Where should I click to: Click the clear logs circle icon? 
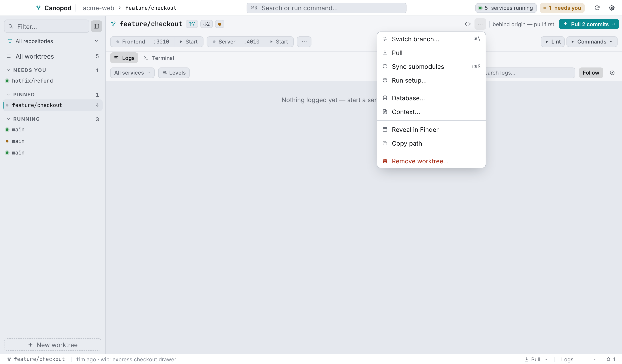coord(612,73)
